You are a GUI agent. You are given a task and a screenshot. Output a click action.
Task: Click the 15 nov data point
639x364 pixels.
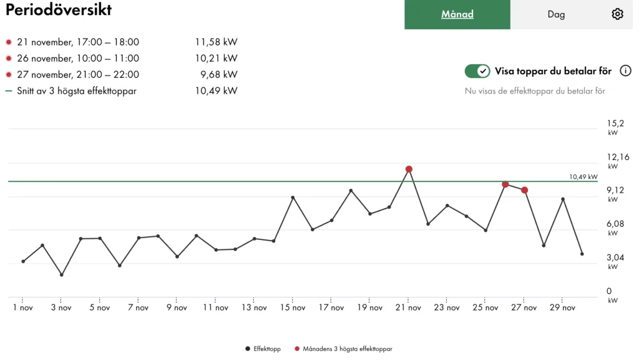coord(293,198)
